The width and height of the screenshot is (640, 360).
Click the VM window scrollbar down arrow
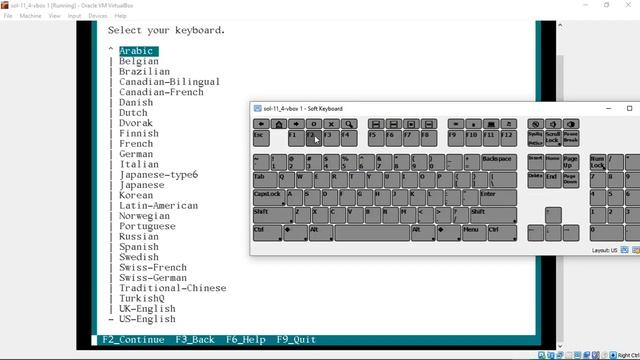pos(560,347)
